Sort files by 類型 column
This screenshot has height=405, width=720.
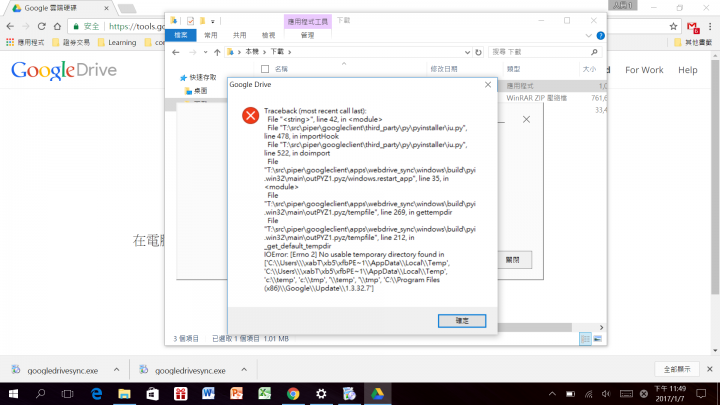pyautogui.click(x=513, y=69)
